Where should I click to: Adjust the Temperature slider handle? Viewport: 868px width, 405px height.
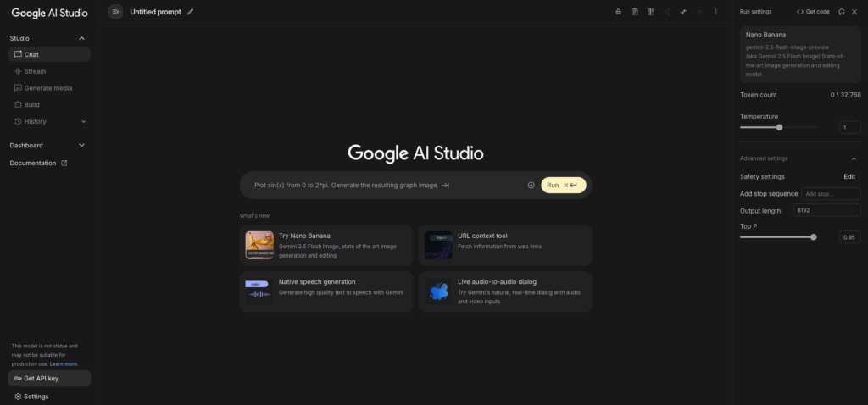pos(780,127)
